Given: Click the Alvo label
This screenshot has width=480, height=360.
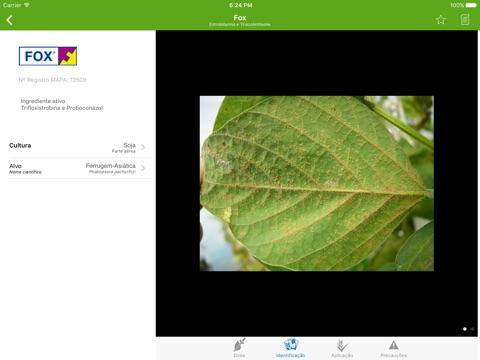Looking at the screenshot, I should pyautogui.click(x=15, y=166).
